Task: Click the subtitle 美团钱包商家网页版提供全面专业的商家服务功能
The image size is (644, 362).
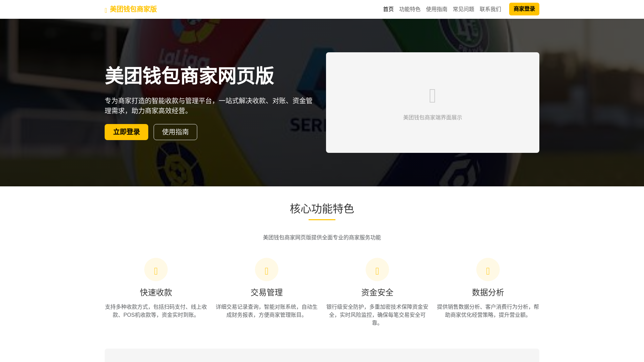Action: pyautogui.click(x=322, y=238)
